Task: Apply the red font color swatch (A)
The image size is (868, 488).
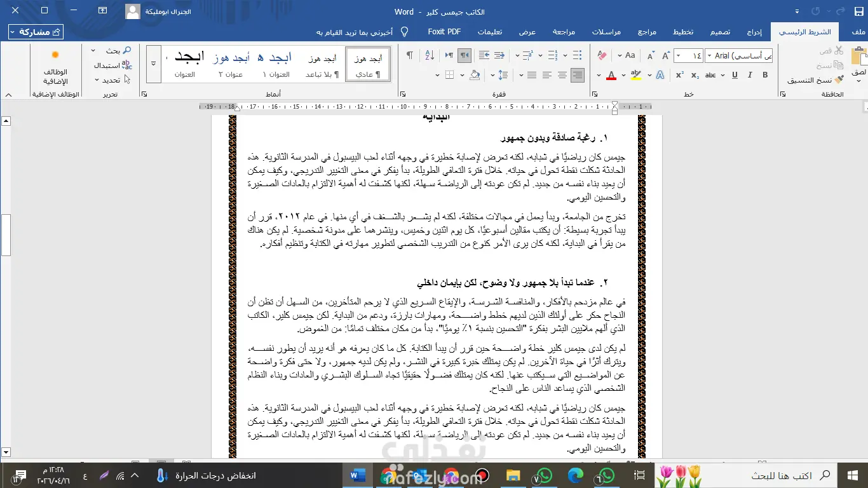Action: (x=611, y=75)
